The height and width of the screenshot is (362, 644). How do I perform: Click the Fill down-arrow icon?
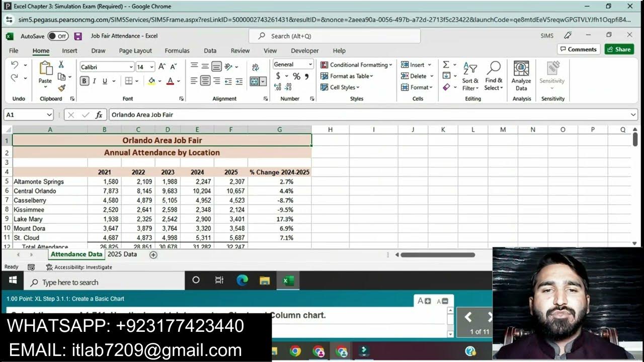(446, 75)
